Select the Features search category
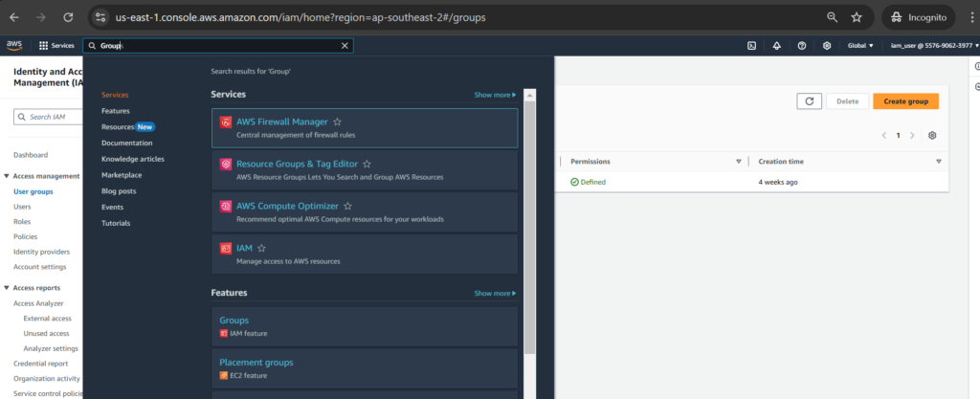Viewport: 980px width, 399px height. pos(116,111)
